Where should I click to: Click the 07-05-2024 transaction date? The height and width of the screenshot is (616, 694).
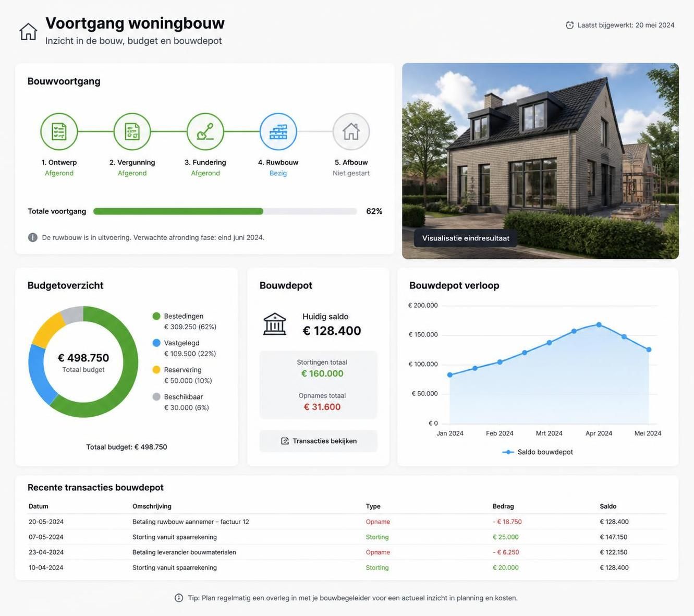tap(46, 537)
